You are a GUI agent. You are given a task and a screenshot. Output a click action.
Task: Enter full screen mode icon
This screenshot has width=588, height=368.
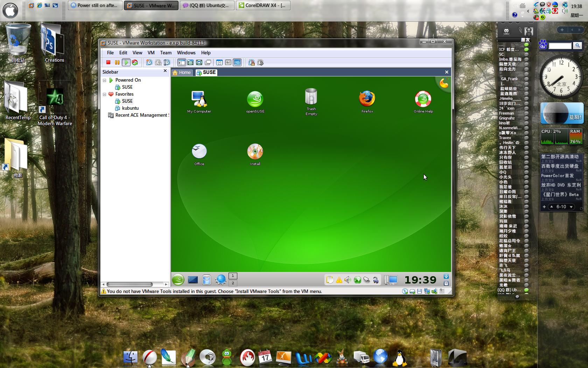tap(199, 62)
